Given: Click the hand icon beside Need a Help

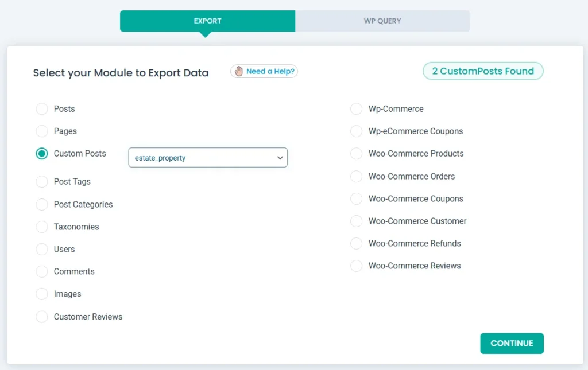Looking at the screenshot, I should [x=239, y=71].
